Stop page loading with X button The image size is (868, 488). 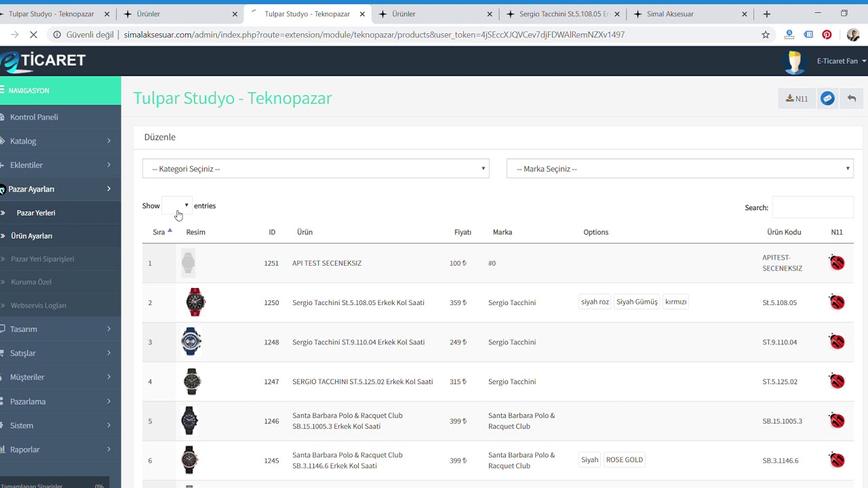click(x=34, y=35)
